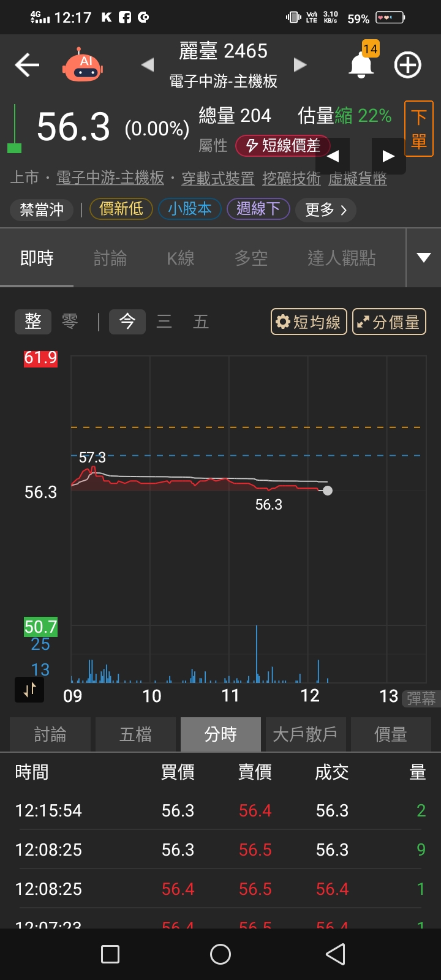The height and width of the screenshot is (980, 441).
Task: Open 穿戴式裝置 concept link
Action: [217, 178]
